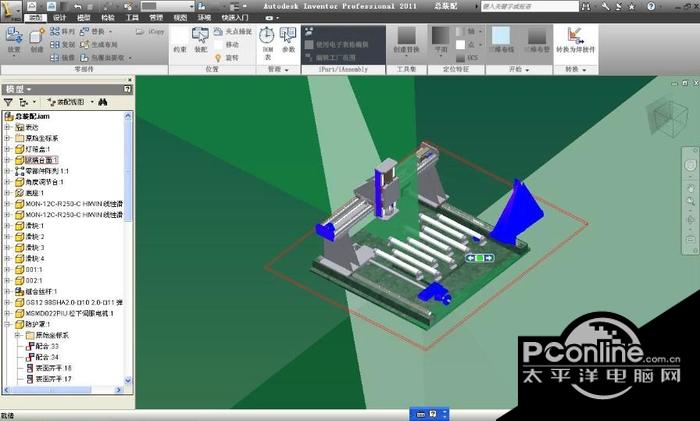This screenshot has width=700, height=421.
Task: Select the 001:1 component in browser
Action: point(33,270)
